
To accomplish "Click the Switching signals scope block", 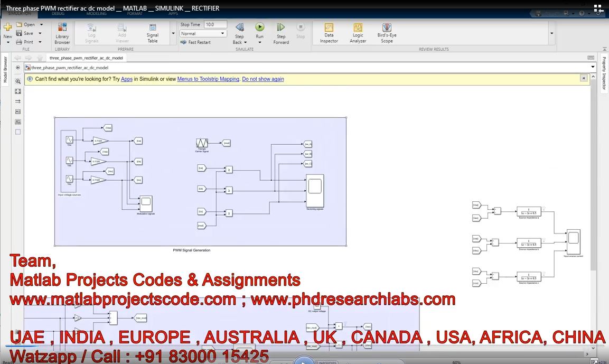I will tap(315, 190).
